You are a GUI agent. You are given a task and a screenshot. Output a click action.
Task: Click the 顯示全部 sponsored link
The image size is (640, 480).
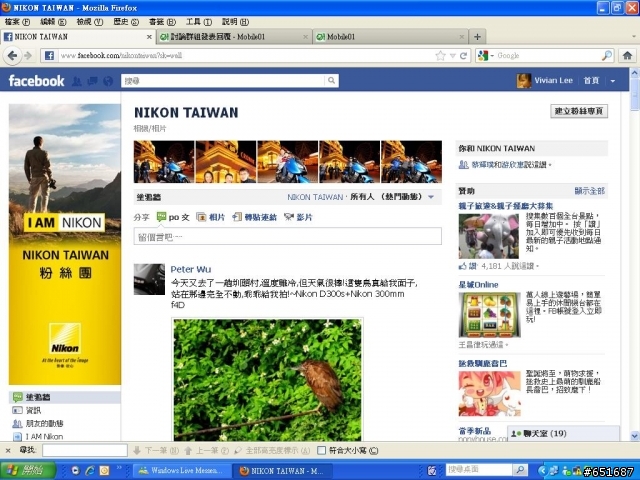click(589, 191)
